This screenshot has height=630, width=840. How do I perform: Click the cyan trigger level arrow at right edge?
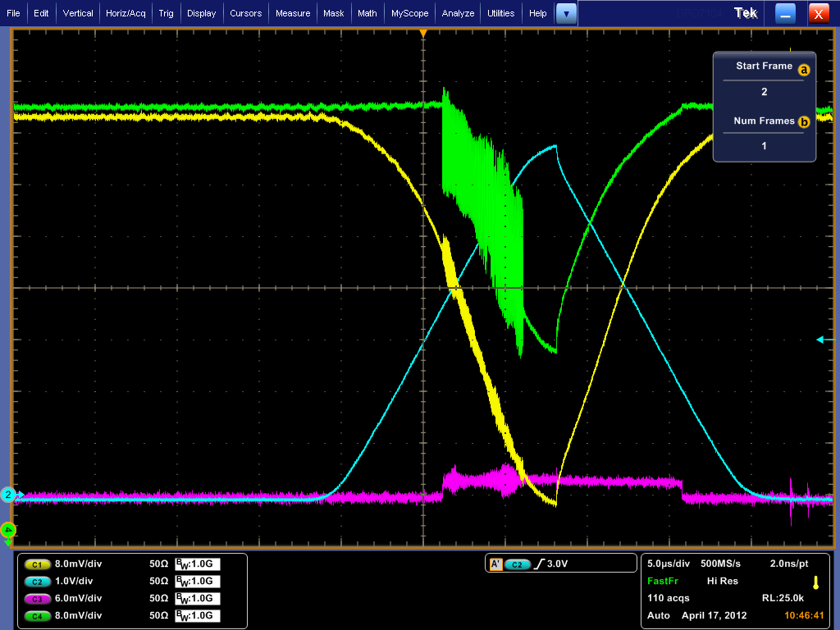821,340
